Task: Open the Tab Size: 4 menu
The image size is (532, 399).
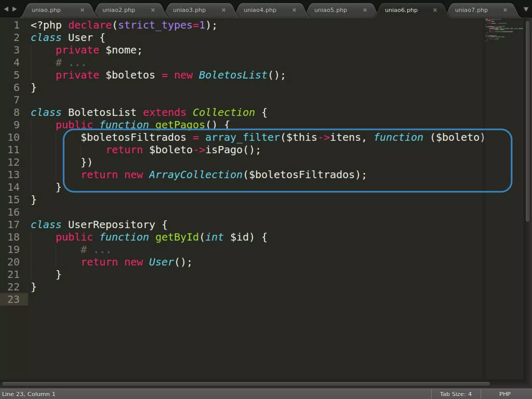Action: pos(456,394)
